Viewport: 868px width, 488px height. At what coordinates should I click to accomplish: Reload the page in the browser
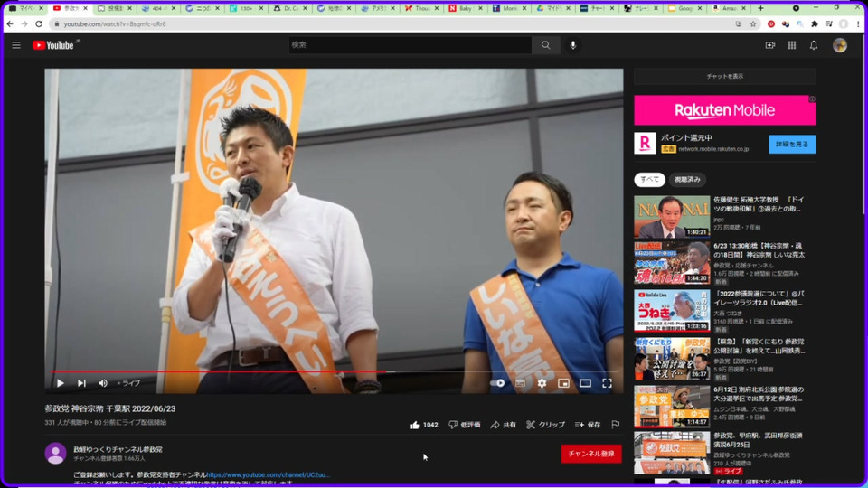coord(39,24)
